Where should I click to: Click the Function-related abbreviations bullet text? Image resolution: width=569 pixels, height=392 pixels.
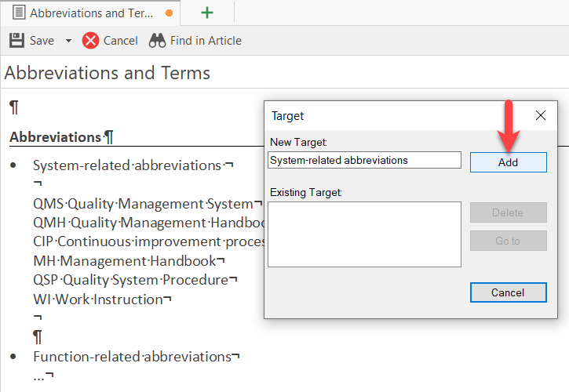pos(131,357)
